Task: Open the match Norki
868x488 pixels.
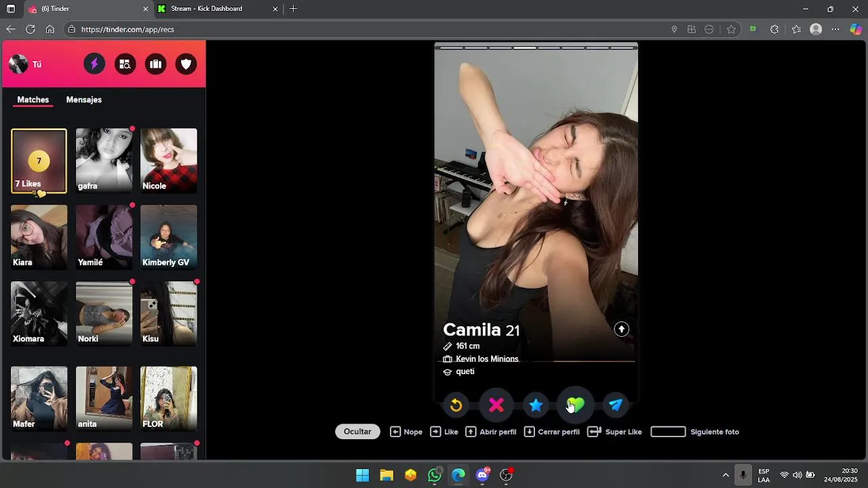Action: [x=104, y=314]
